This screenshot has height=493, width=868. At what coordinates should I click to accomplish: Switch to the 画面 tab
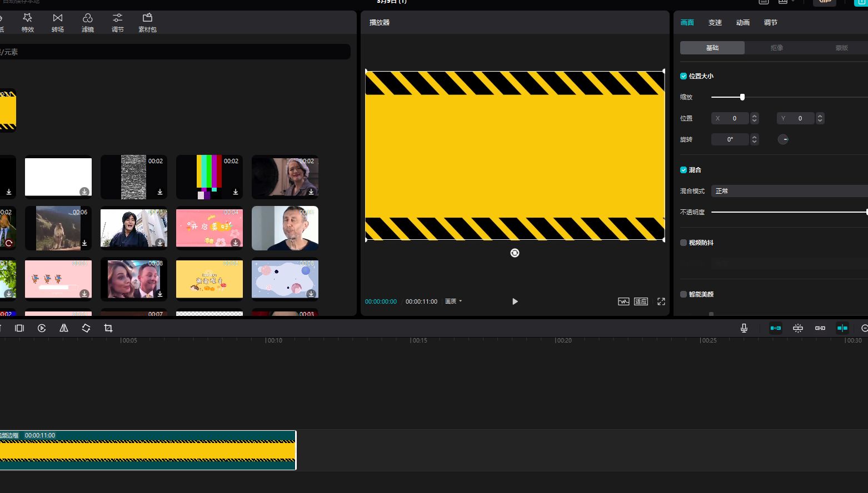687,23
